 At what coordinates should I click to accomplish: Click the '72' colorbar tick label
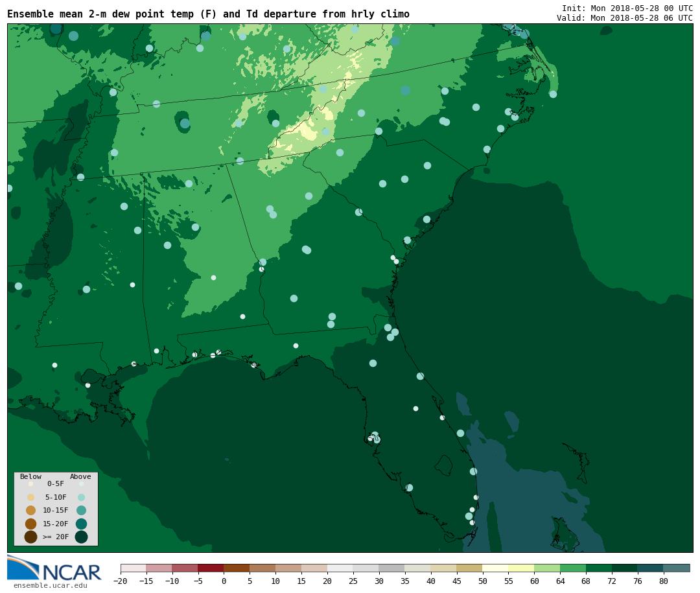tap(612, 581)
